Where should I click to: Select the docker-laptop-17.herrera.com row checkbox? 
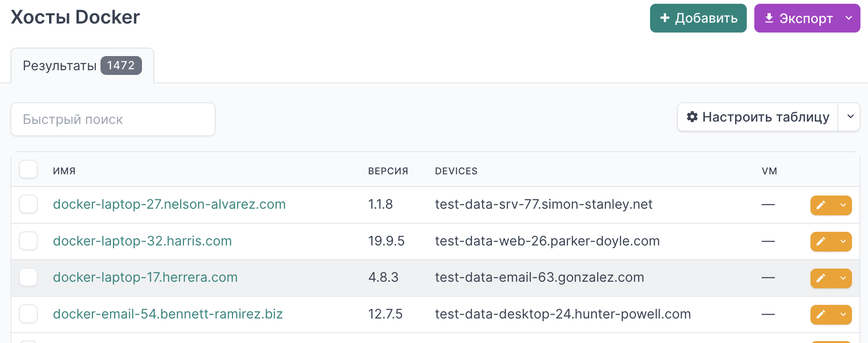pyautogui.click(x=28, y=278)
